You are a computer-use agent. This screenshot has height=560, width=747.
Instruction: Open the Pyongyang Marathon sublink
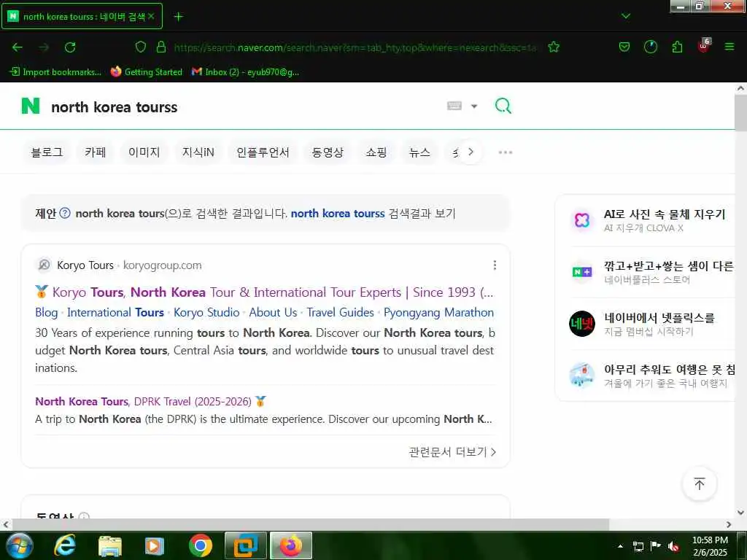click(x=438, y=312)
